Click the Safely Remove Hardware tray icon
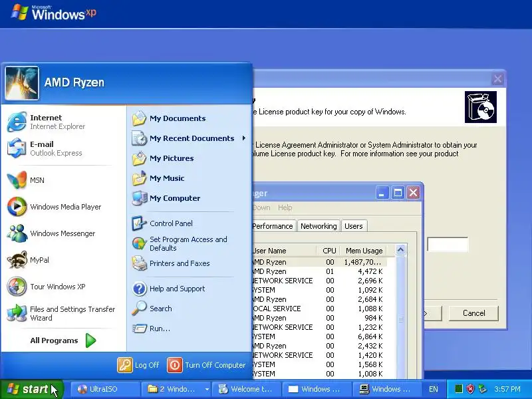This screenshot has width=532, height=399. 482,389
